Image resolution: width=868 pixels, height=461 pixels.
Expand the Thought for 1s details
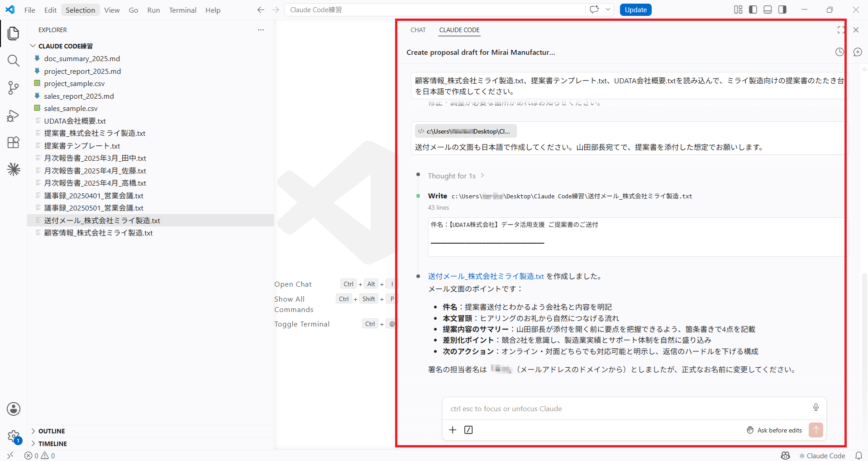[456, 176]
